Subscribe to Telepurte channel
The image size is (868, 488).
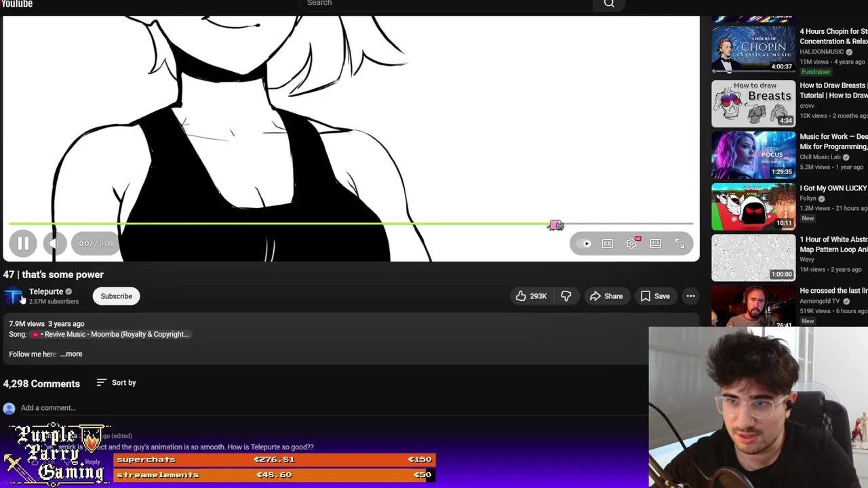click(117, 296)
